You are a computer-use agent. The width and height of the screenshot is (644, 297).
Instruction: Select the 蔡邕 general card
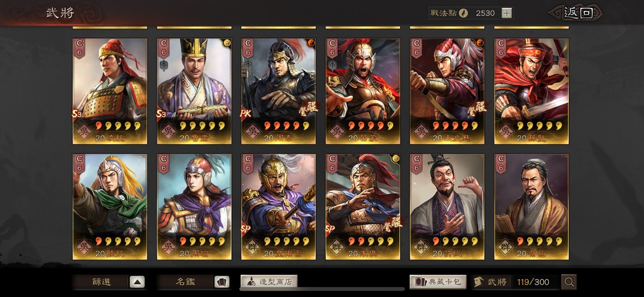(531, 207)
